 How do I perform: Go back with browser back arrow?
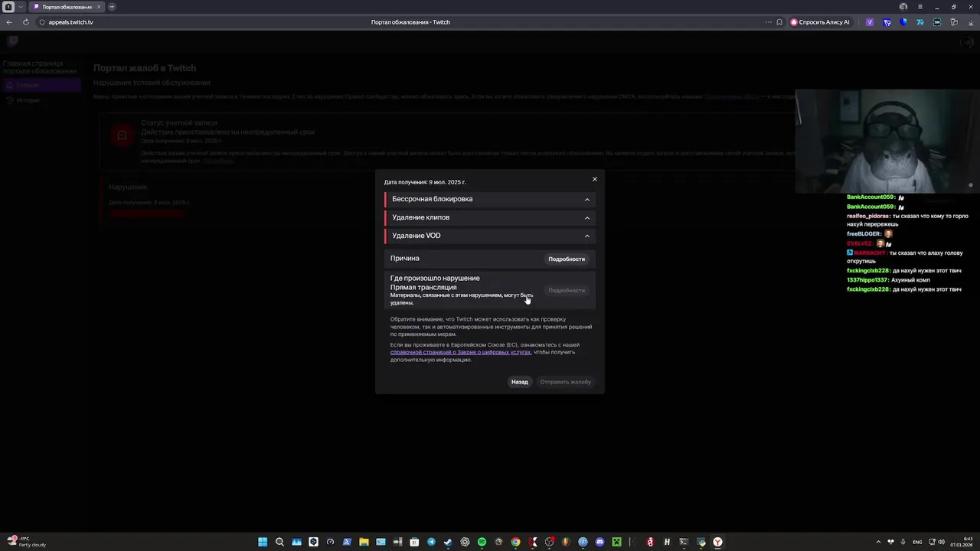[x=9, y=22]
